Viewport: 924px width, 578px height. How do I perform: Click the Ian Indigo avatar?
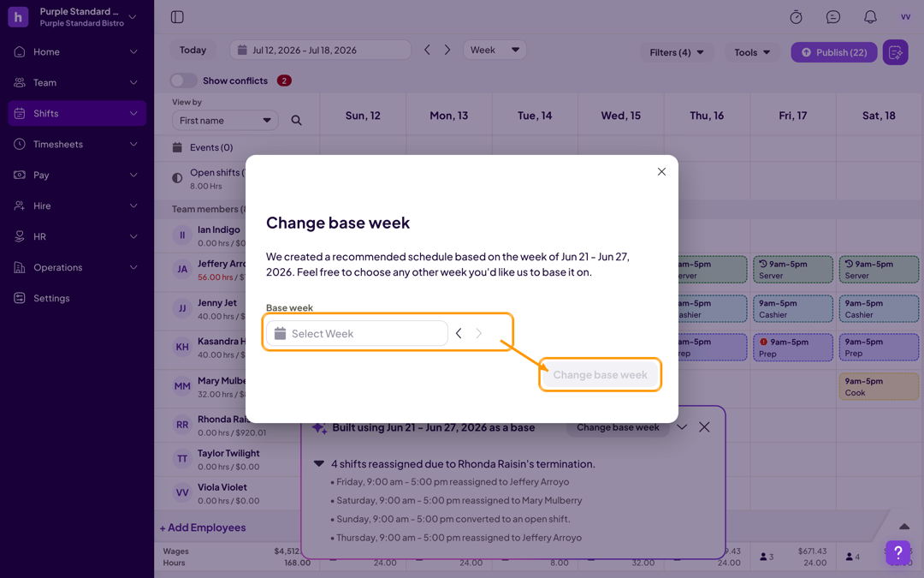point(182,235)
